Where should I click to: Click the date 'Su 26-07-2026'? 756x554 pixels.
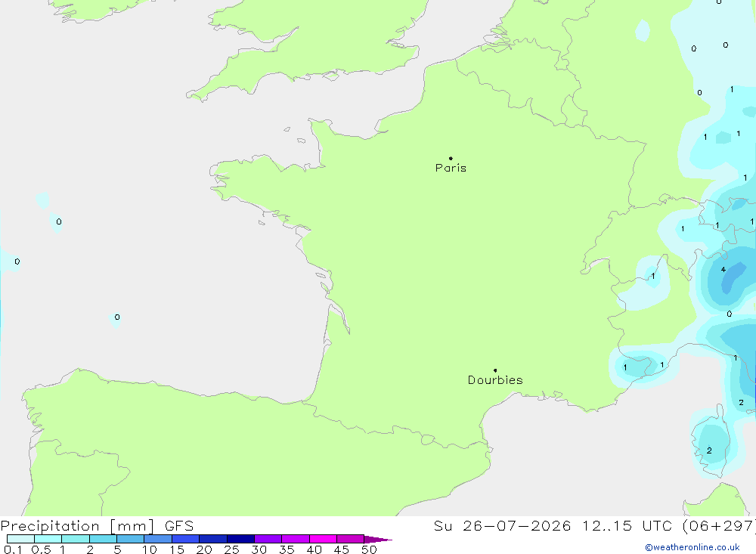(x=503, y=526)
